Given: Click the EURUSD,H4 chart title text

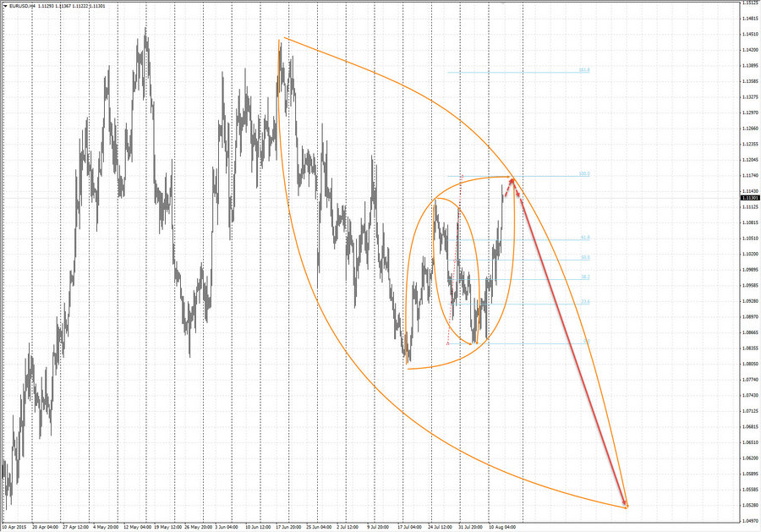Looking at the screenshot, I should click(x=22, y=6).
